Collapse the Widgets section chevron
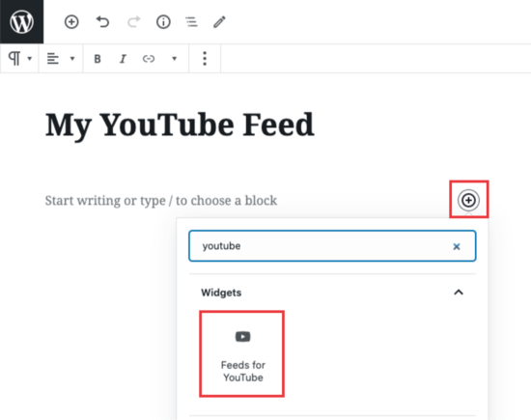 tap(459, 292)
